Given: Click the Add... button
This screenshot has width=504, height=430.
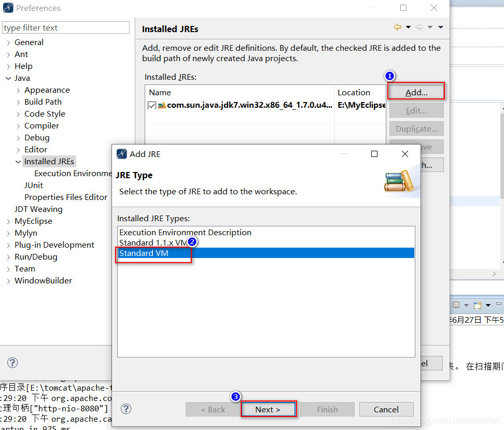Looking at the screenshot, I should coord(416,93).
